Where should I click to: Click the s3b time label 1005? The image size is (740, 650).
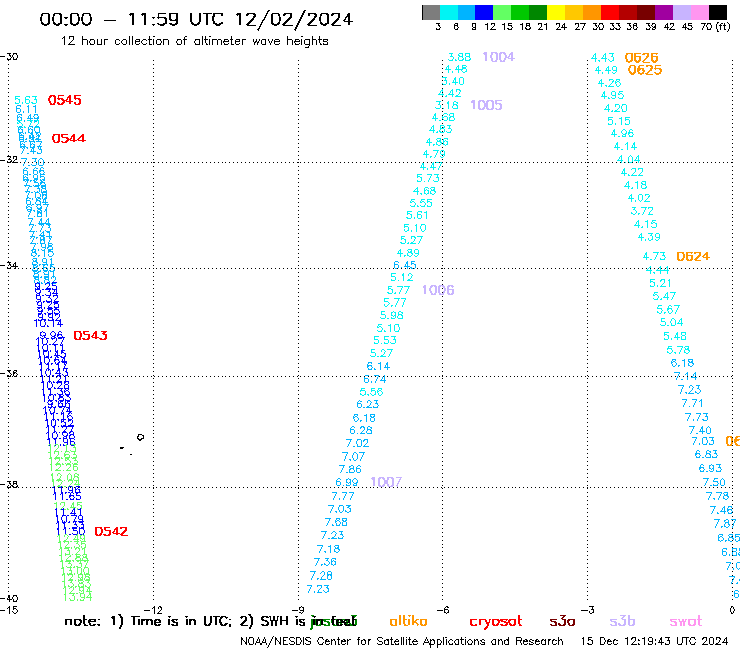(486, 105)
